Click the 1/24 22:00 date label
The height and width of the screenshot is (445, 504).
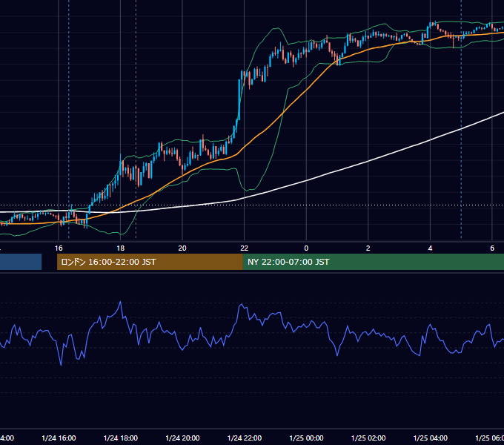245,438
